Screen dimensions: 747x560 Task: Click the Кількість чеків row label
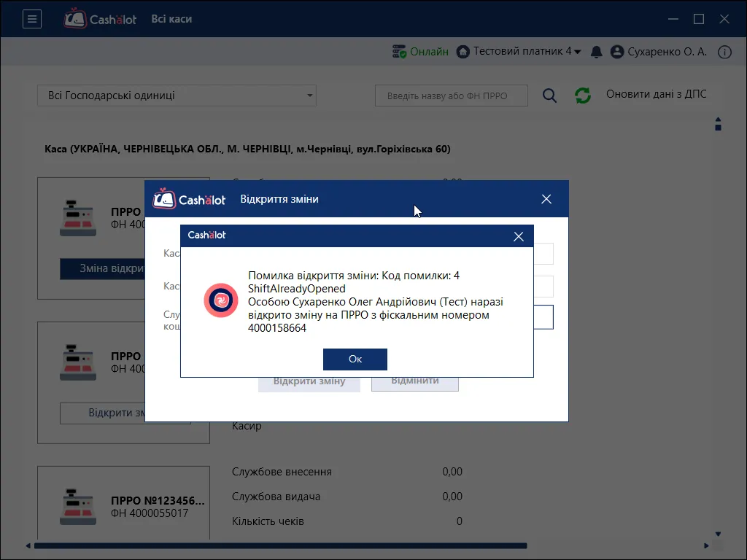[x=268, y=521]
